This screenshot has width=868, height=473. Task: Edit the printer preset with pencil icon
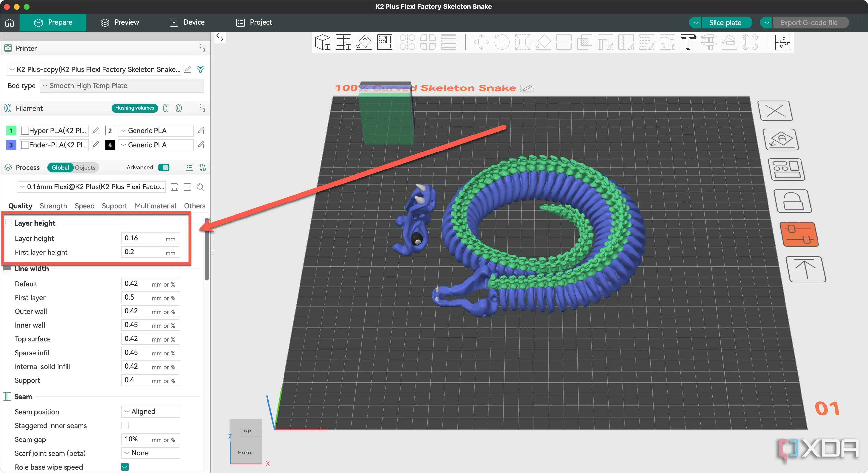tap(188, 69)
